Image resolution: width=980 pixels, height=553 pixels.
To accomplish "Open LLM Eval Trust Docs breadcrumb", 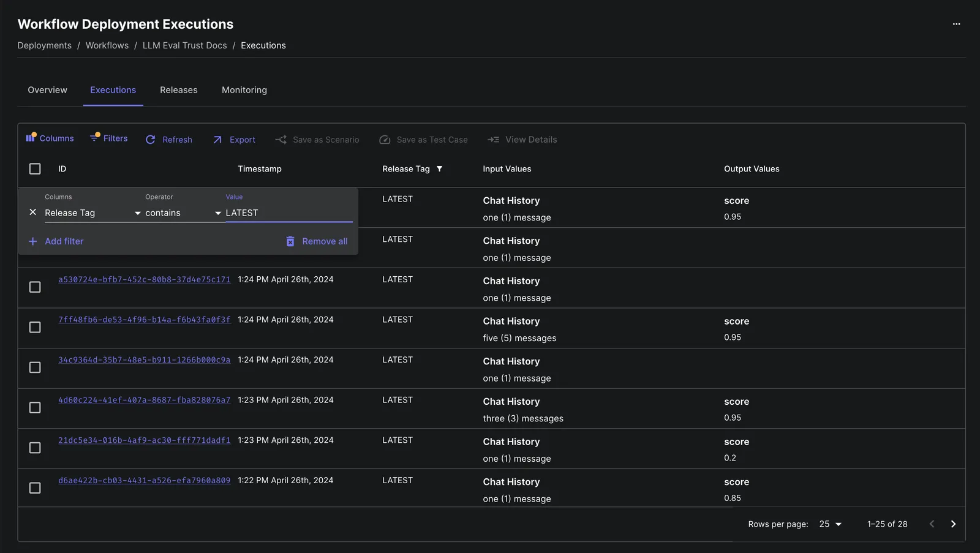I will [185, 45].
